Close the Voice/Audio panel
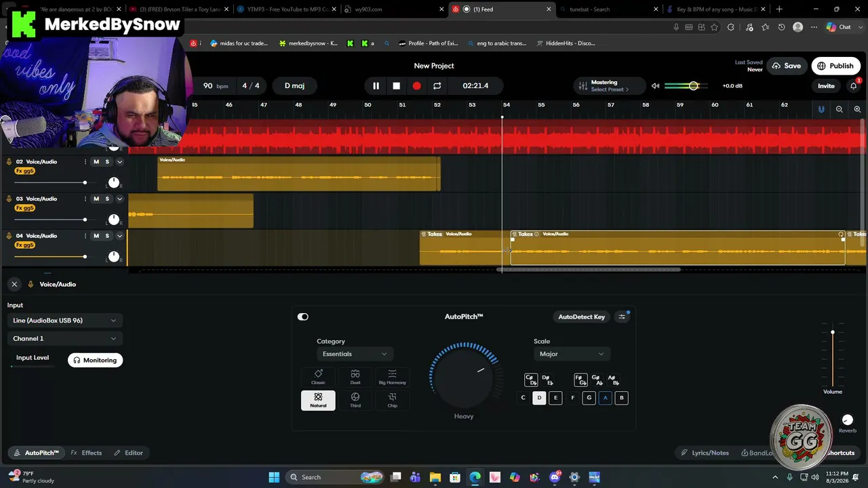868x488 pixels. point(14,284)
